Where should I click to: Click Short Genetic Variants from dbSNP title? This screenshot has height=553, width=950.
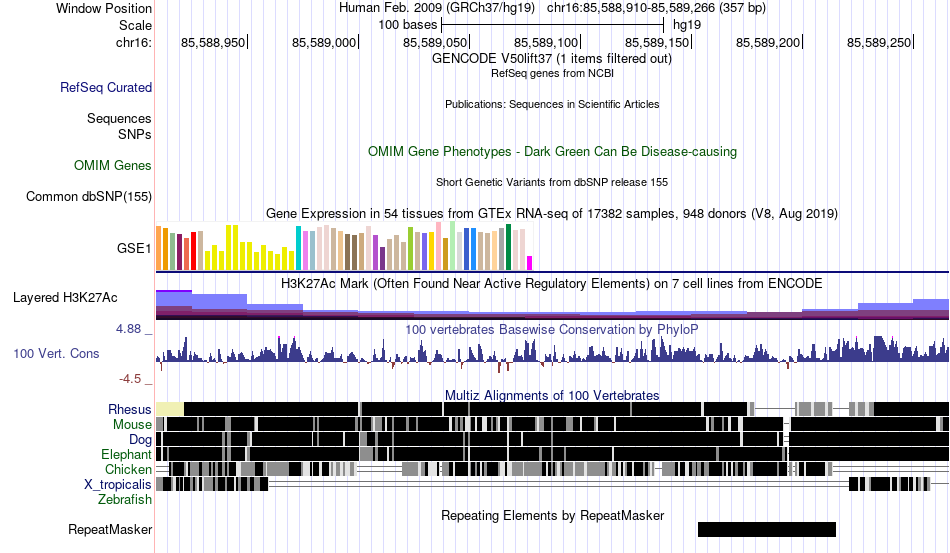click(552, 182)
